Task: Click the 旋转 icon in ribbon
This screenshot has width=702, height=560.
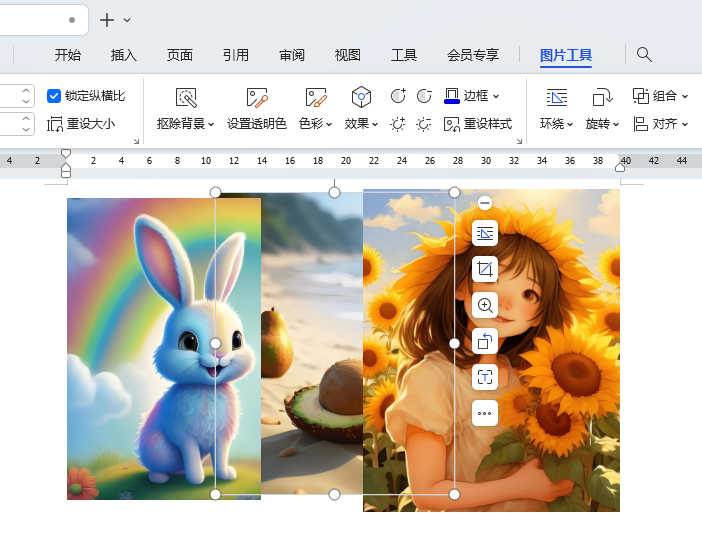Action: (602, 97)
